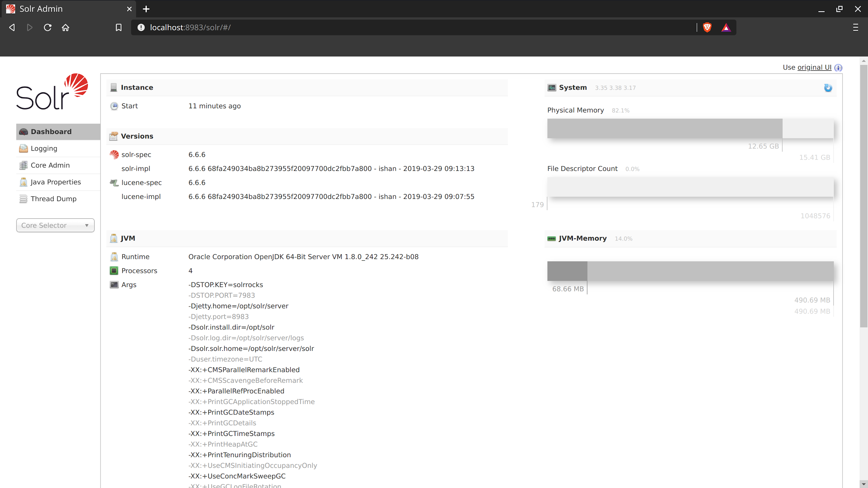Screen dimensions: 868x488
Task: Click the Brave Shields lion icon
Action: tap(707, 27)
